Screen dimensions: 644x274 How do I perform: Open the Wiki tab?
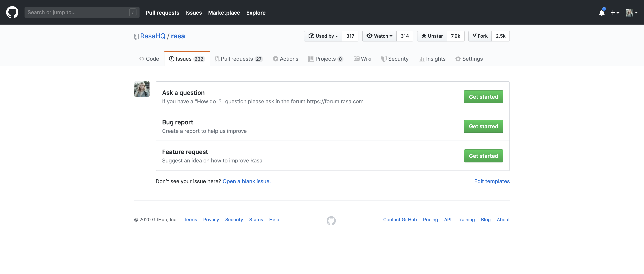point(362,59)
